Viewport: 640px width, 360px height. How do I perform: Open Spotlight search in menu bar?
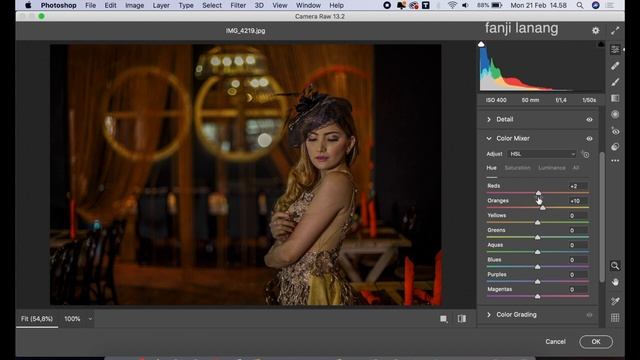[x=580, y=5]
